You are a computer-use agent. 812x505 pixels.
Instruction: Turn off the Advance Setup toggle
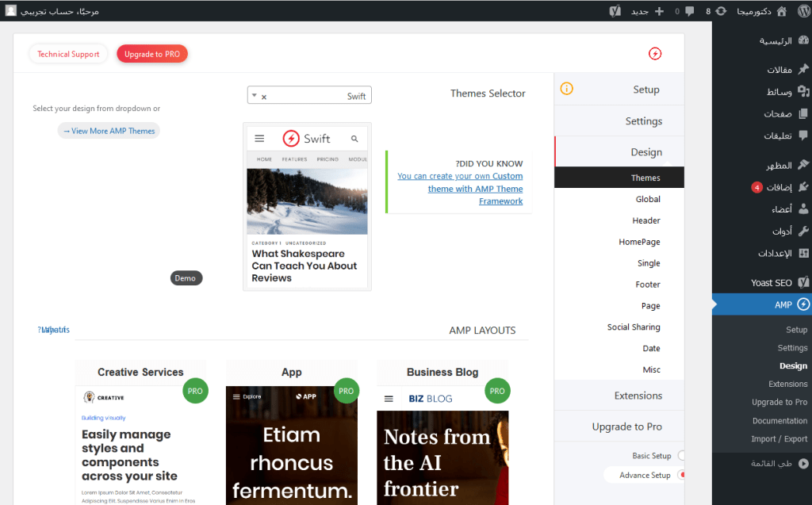(x=681, y=473)
